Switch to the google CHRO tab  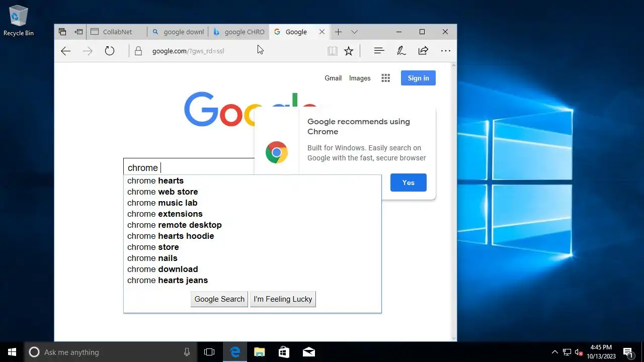click(x=239, y=32)
